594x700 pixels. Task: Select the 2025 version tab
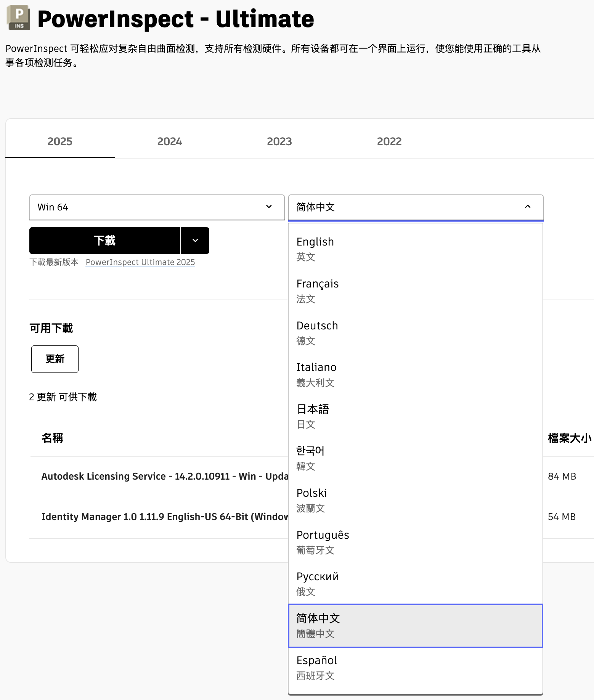point(60,141)
